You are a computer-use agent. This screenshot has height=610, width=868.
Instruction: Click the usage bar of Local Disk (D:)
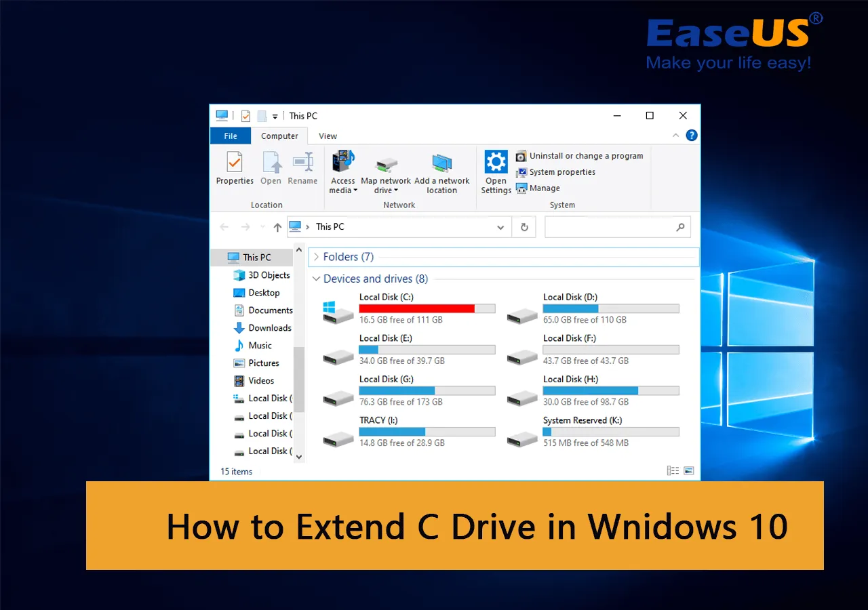click(611, 308)
